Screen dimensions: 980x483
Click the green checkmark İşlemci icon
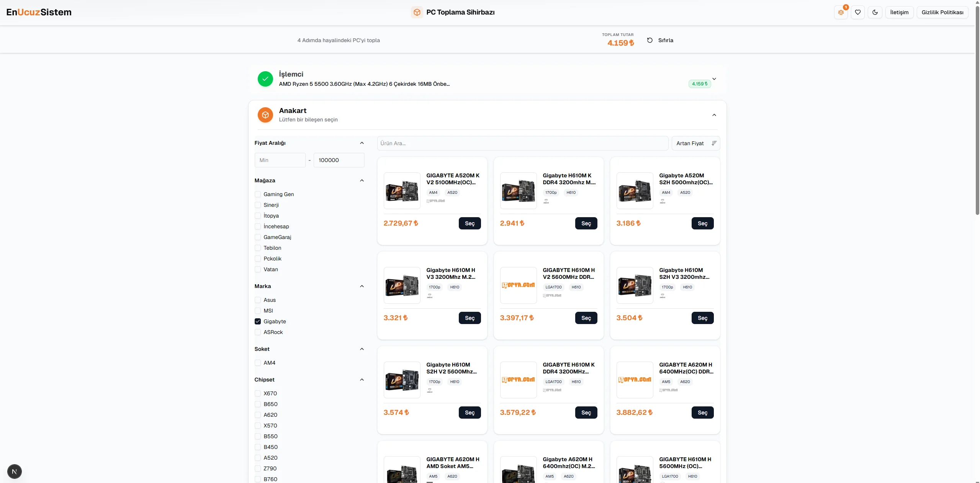click(x=265, y=79)
